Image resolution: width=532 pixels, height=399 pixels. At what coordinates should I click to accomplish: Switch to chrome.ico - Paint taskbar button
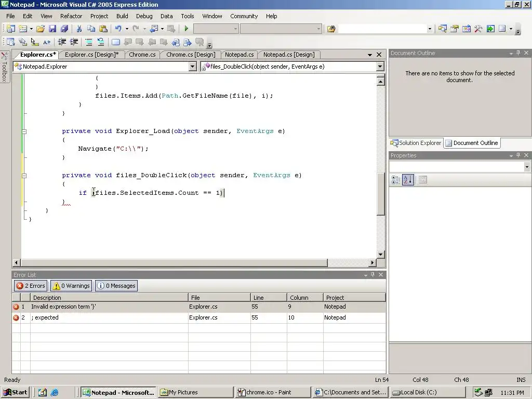(272, 392)
